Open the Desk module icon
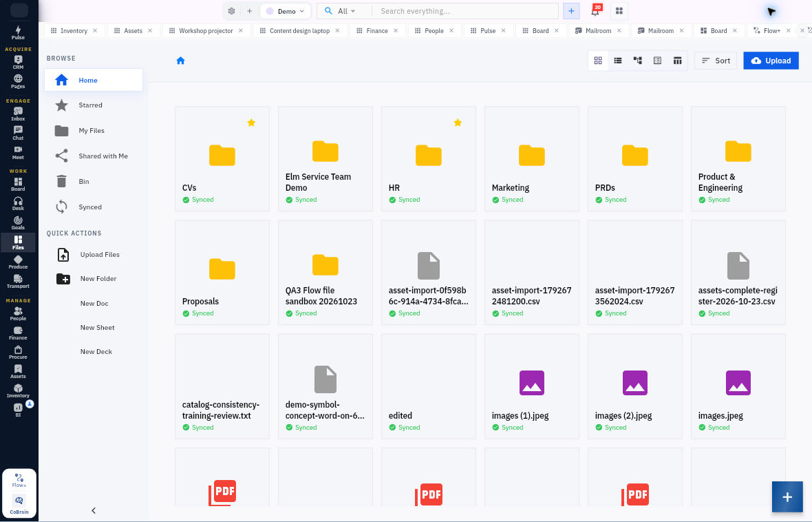Screen dimensions: 812x522 [18, 203]
